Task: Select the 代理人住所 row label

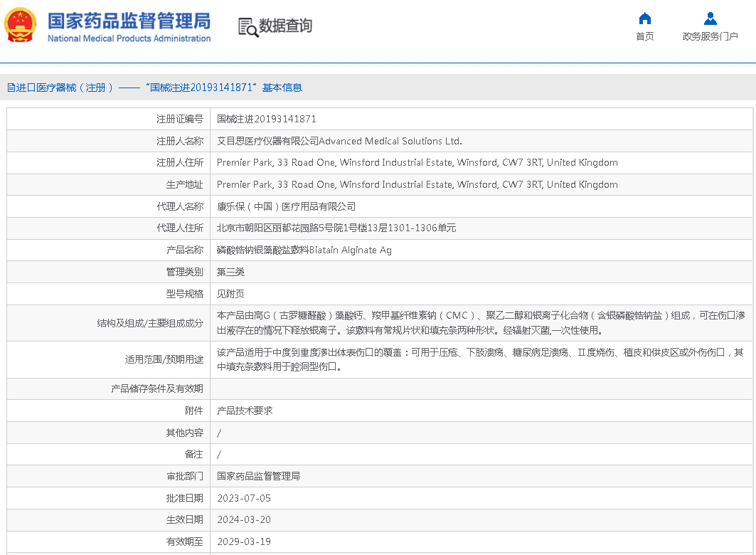Action: 180,228
